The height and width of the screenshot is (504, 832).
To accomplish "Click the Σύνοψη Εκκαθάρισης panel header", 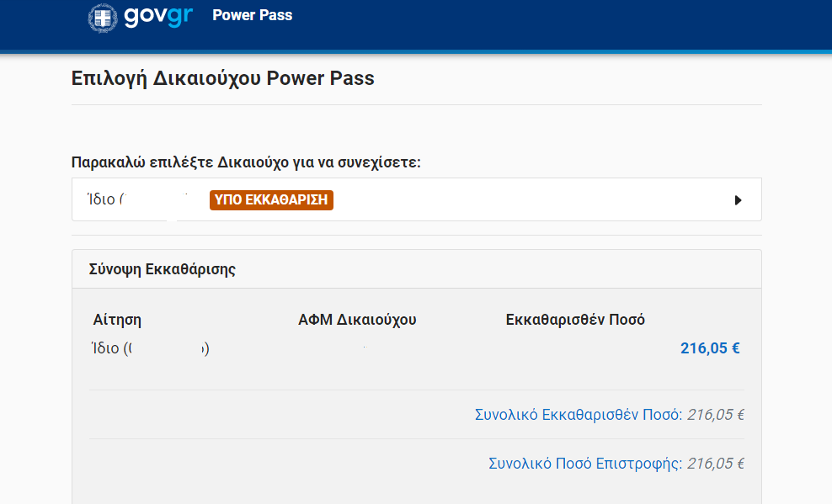I will click(417, 269).
